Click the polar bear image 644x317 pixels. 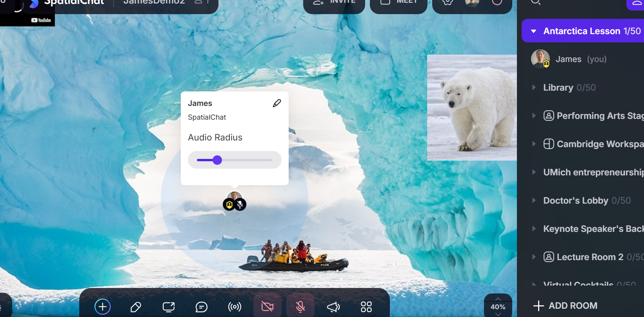[472, 107]
